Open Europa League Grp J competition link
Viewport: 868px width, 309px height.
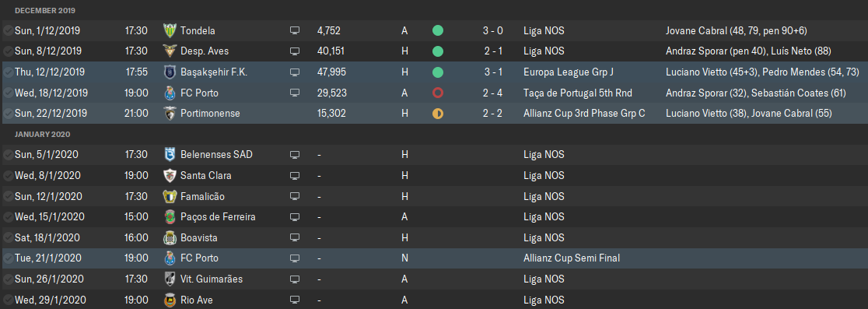[569, 72]
